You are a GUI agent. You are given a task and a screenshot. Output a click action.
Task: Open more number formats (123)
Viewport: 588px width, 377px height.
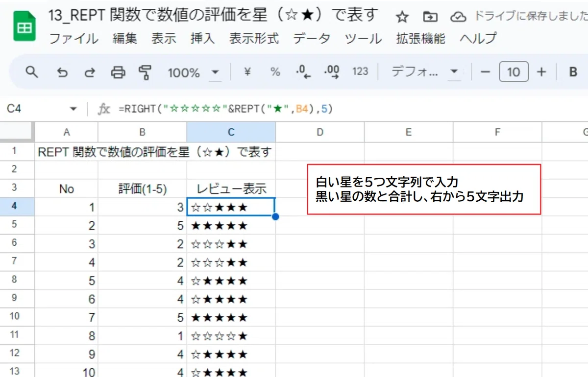coord(360,71)
